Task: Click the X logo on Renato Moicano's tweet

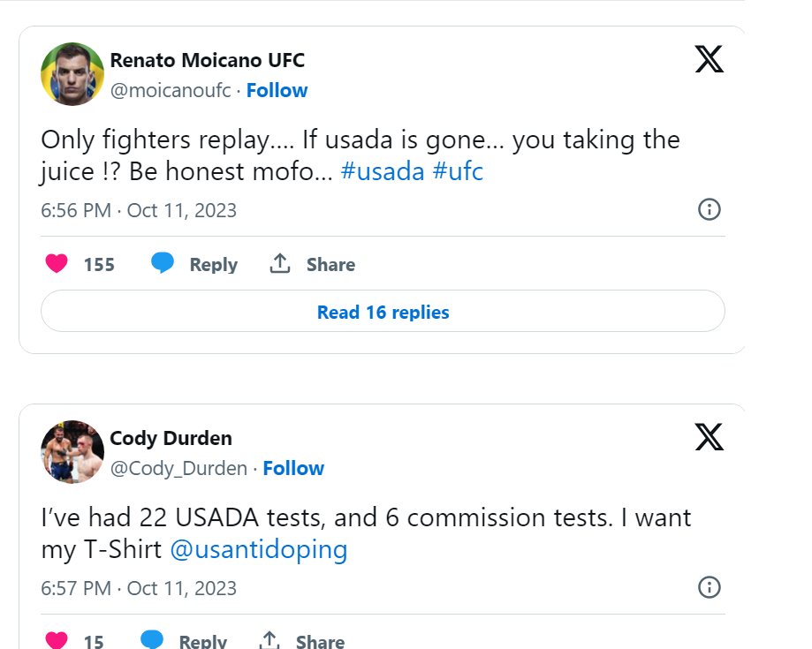Action: click(709, 59)
